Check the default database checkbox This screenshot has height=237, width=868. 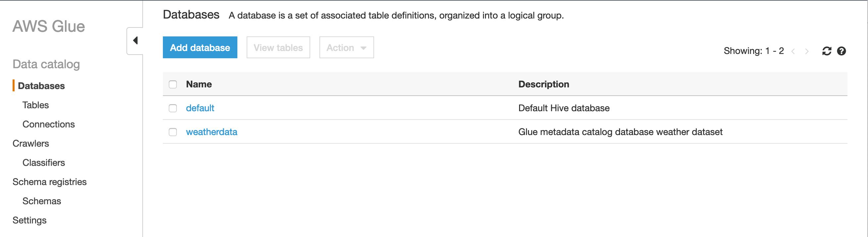click(173, 108)
